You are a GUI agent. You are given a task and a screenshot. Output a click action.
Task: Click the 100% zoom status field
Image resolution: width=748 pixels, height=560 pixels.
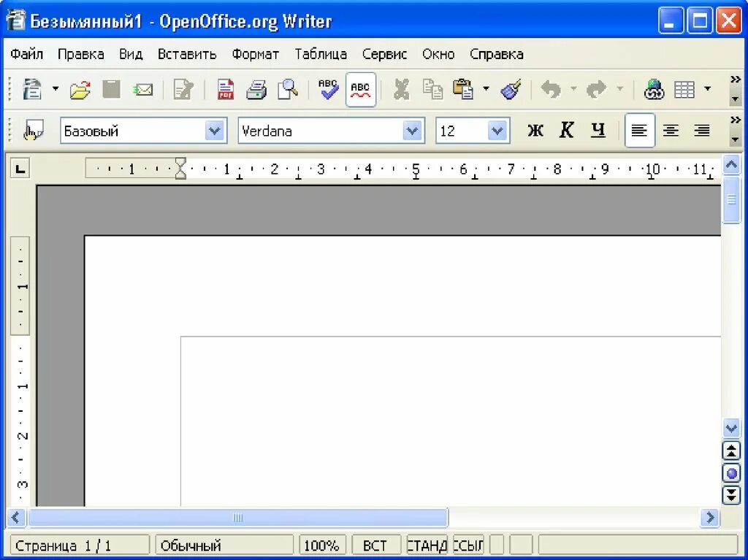[322, 545]
